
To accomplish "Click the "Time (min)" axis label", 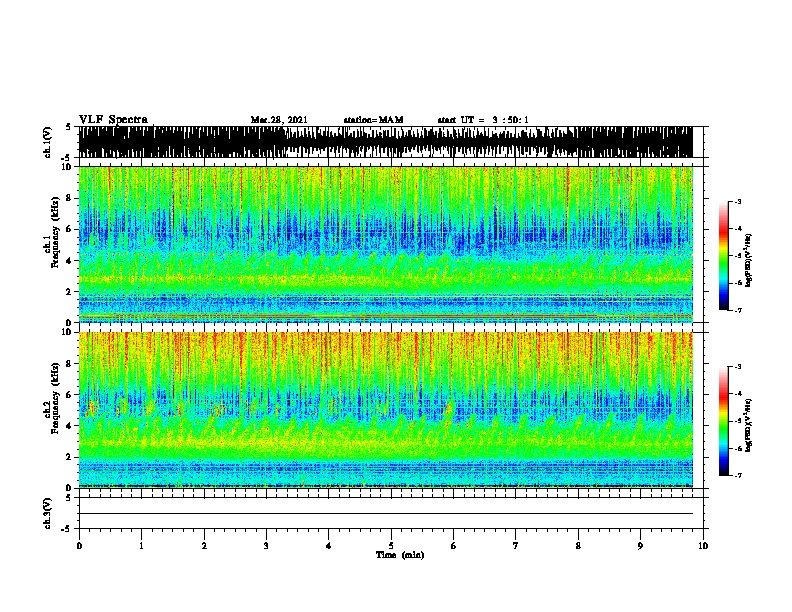I will (400, 555).
